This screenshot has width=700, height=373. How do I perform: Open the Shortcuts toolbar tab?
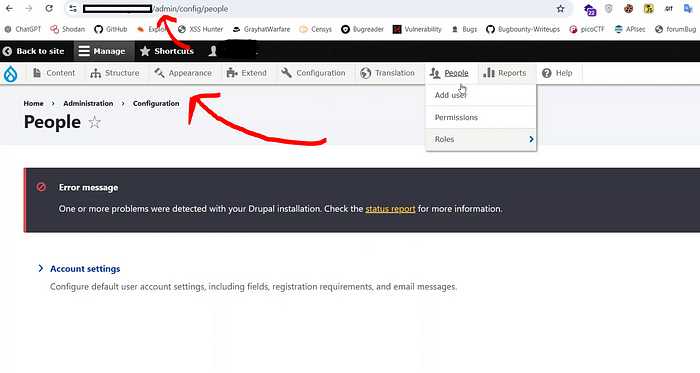click(x=167, y=51)
